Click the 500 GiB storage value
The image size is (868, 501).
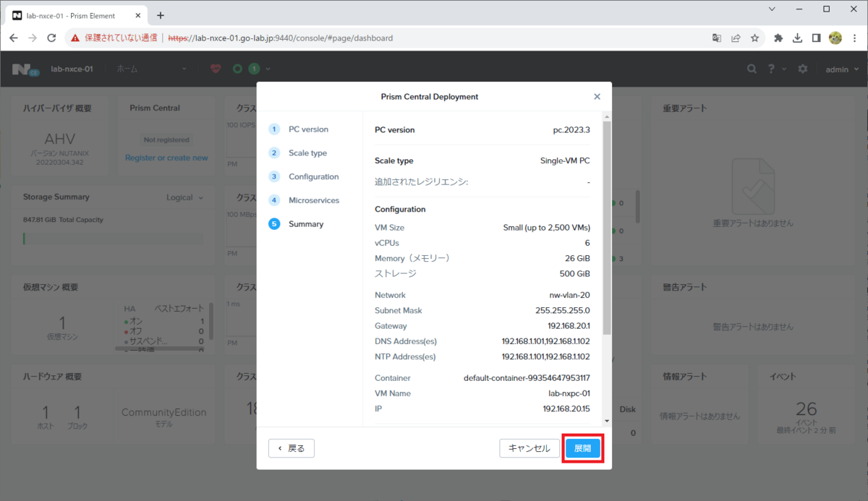(x=573, y=274)
